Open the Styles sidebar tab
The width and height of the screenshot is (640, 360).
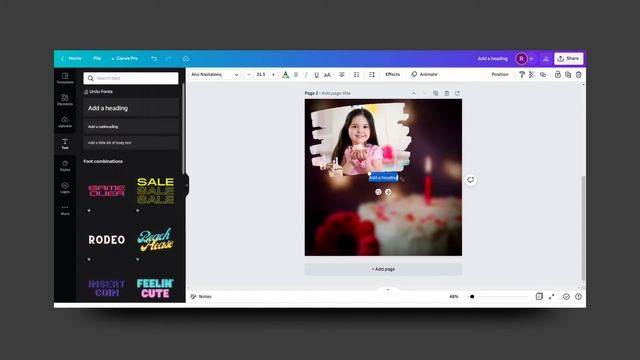65,166
